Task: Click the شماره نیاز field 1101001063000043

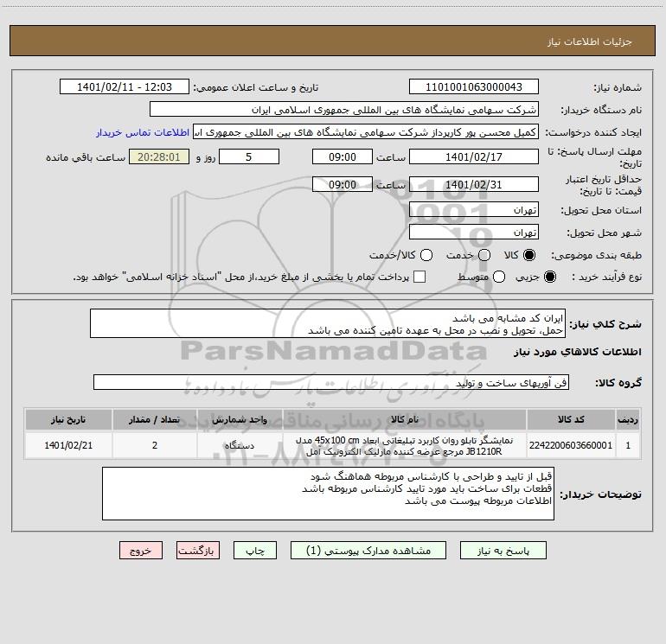Action: pos(474,87)
